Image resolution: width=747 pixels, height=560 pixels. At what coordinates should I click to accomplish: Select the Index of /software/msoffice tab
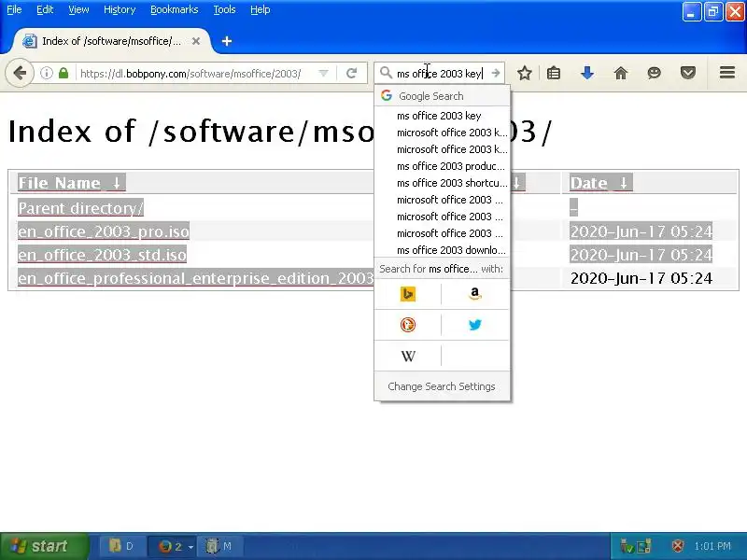tap(111, 41)
